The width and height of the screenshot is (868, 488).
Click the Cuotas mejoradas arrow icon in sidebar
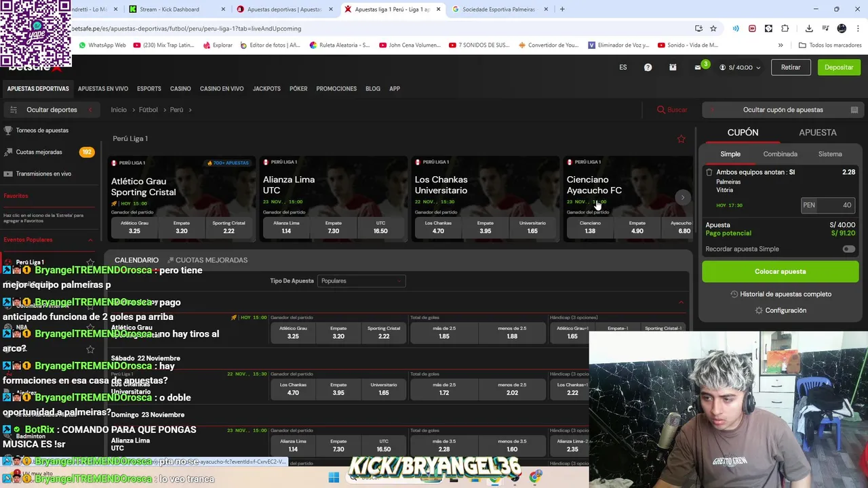(8, 152)
